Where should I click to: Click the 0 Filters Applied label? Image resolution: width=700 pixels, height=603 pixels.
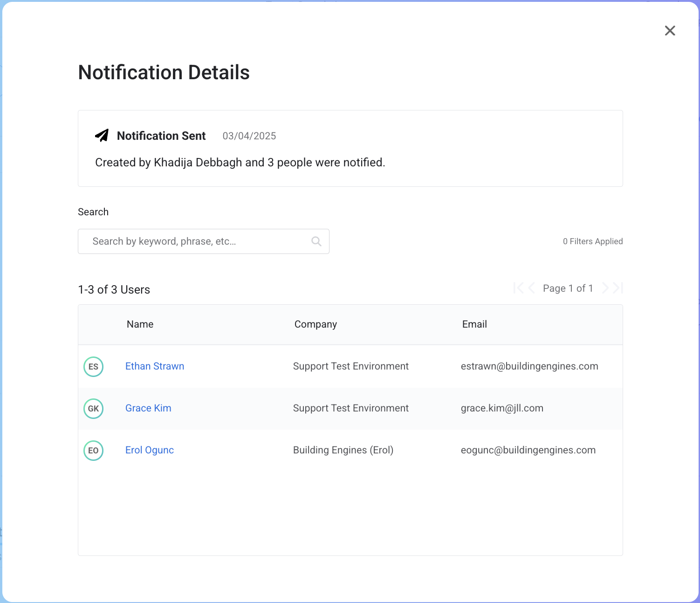click(x=592, y=241)
